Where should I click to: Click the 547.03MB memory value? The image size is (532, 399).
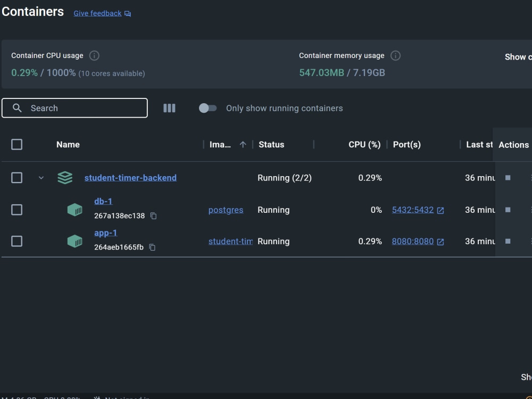click(x=322, y=72)
